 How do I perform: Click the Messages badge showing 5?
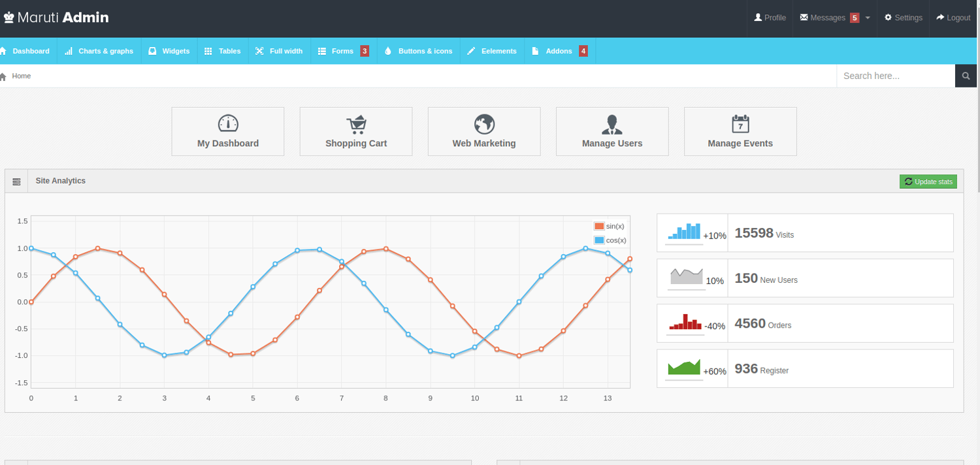[855, 18]
